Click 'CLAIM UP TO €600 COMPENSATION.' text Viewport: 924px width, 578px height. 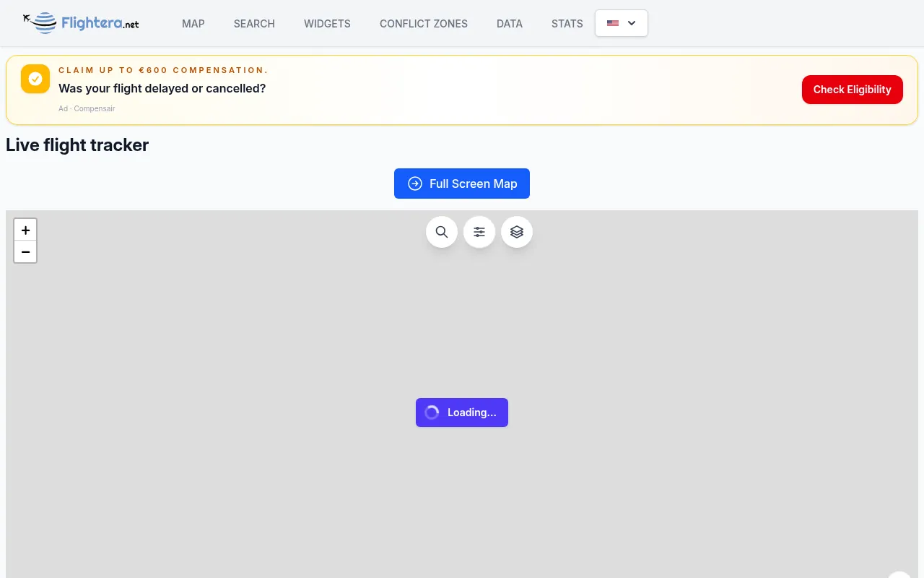point(164,70)
